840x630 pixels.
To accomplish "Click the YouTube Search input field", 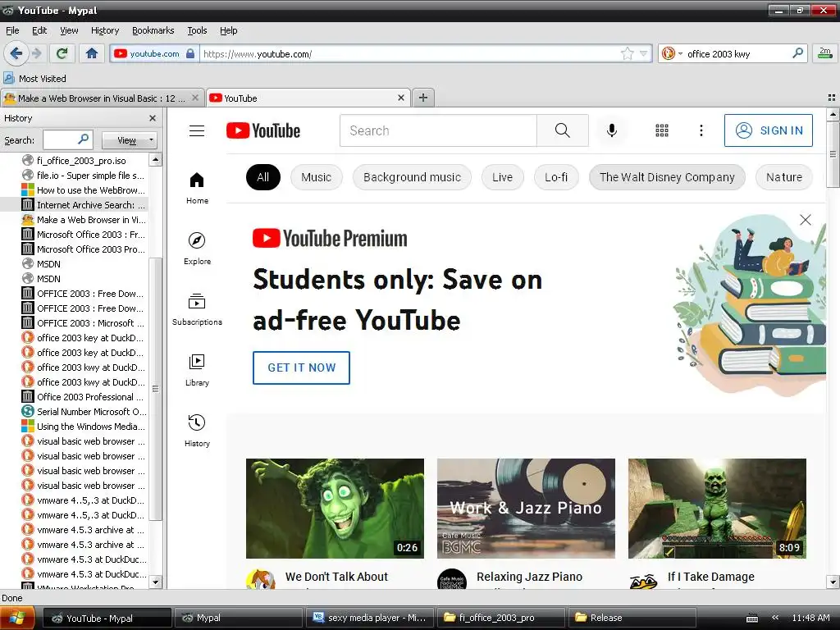I will (x=438, y=130).
